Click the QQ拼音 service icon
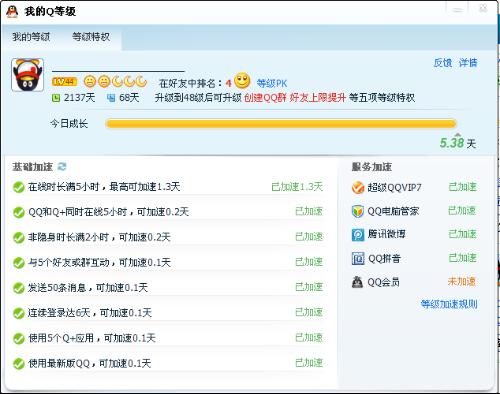Viewport: 500px width, 394px height. coord(358,258)
